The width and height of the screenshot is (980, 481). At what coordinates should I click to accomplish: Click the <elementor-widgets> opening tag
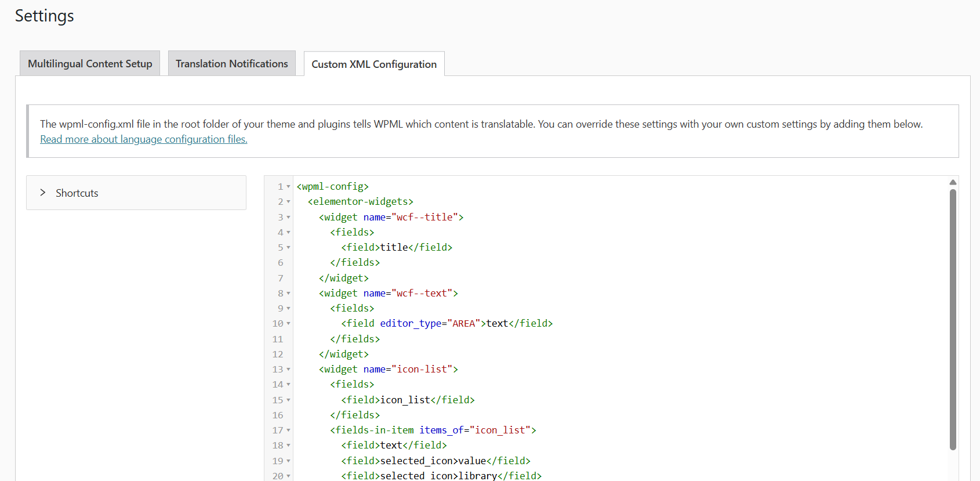click(x=361, y=201)
